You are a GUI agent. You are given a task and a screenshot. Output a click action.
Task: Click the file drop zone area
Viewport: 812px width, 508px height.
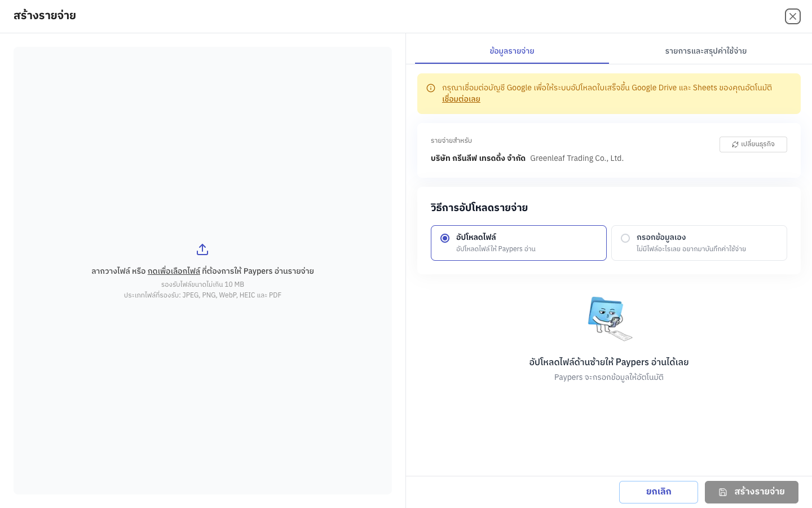(x=202, y=270)
